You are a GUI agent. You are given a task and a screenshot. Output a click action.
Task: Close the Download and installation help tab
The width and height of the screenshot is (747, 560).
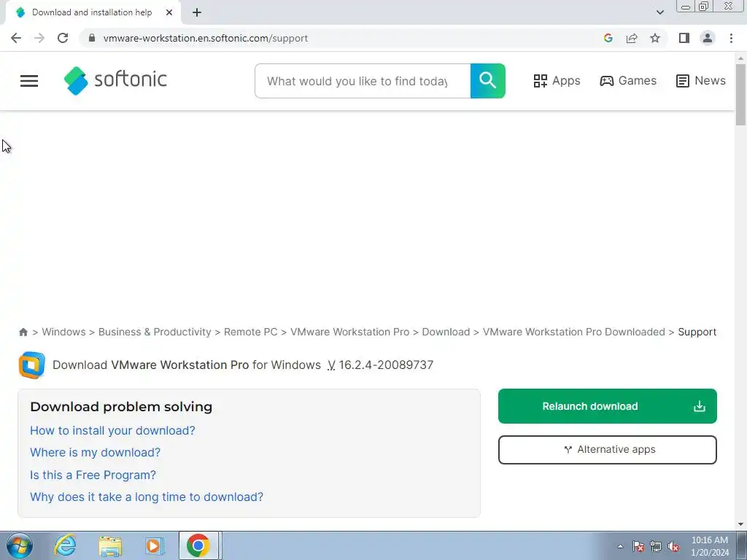(x=169, y=12)
